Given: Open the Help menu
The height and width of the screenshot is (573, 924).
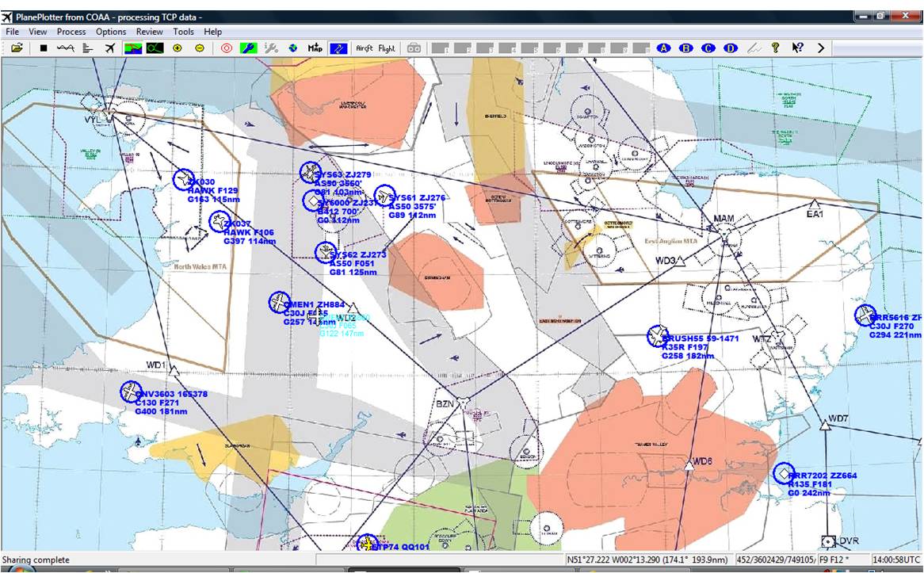Looking at the screenshot, I should coord(212,32).
